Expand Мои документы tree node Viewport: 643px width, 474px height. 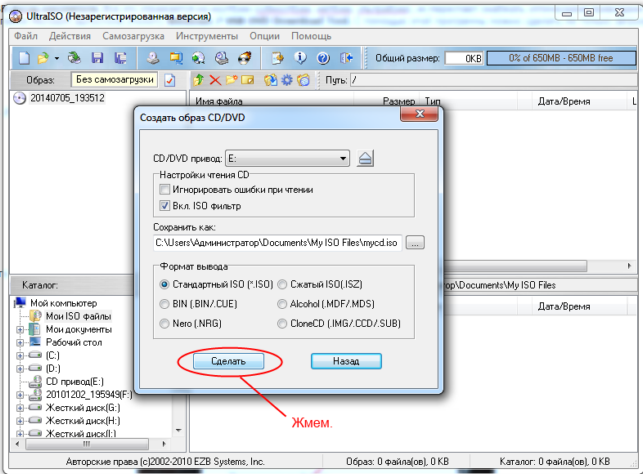coord(20,329)
